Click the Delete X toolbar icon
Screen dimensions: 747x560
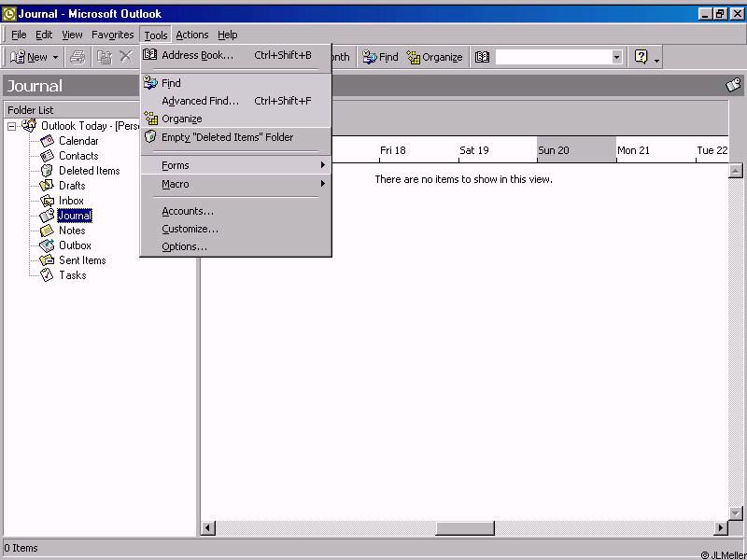coord(126,57)
